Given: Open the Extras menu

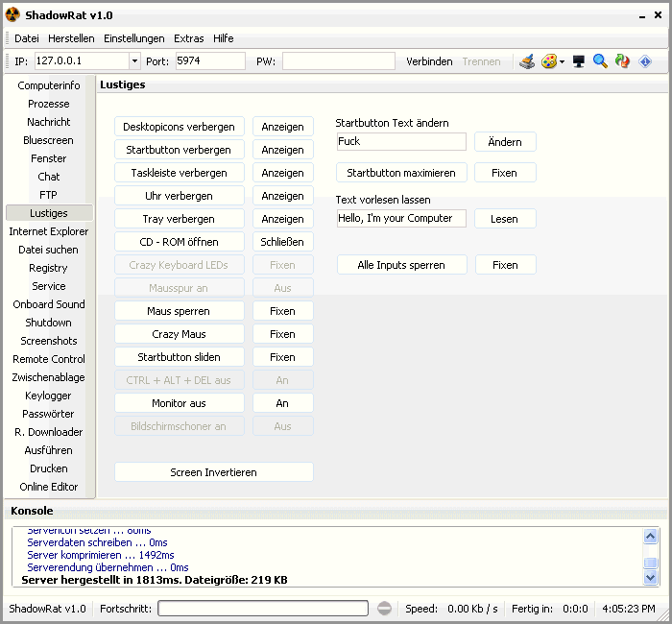Looking at the screenshot, I should (188, 38).
